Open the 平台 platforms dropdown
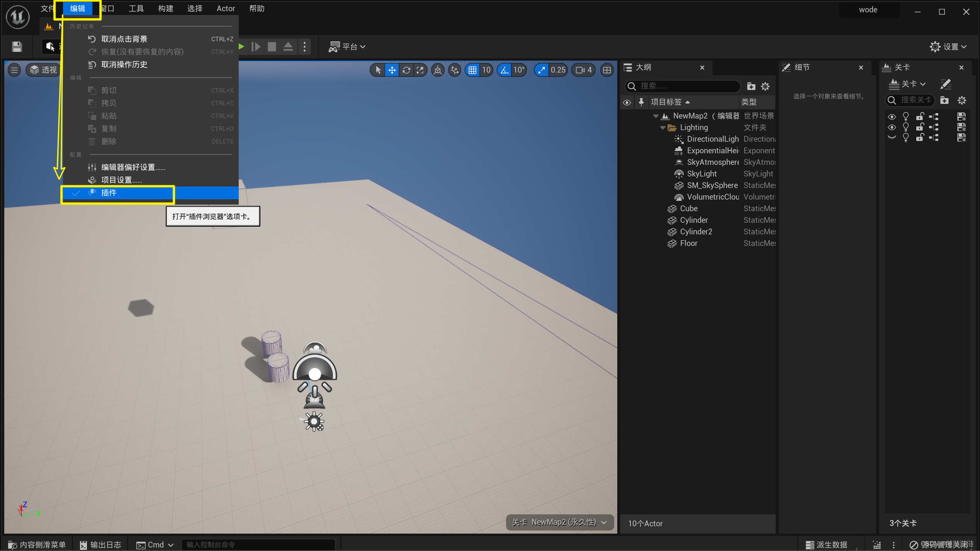 tap(346, 47)
